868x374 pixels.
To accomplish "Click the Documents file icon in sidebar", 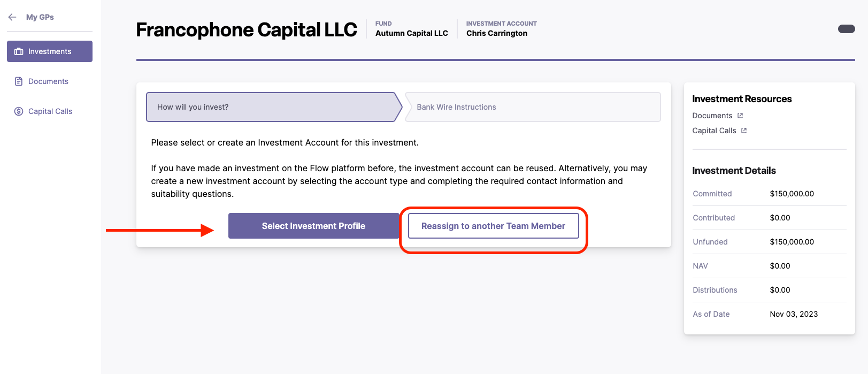I will [x=19, y=81].
